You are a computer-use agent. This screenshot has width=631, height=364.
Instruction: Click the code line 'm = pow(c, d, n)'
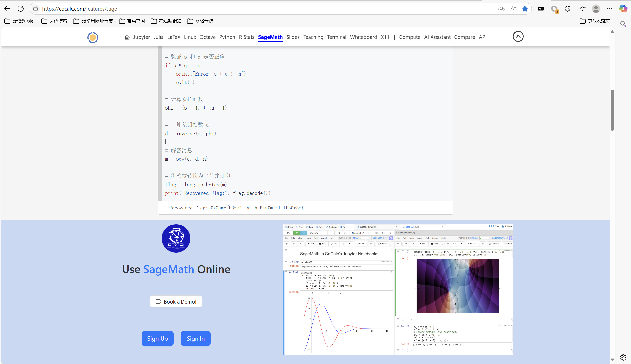(x=186, y=159)
